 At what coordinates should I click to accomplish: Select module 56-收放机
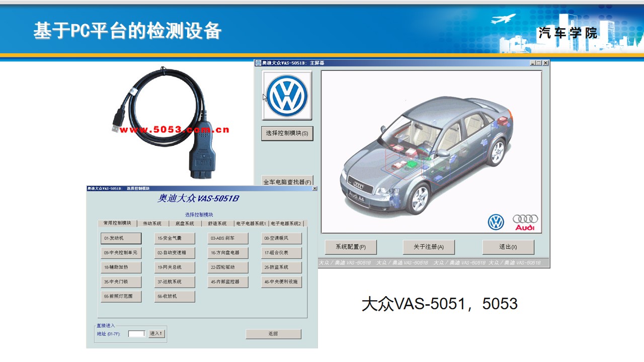point(175,297)
